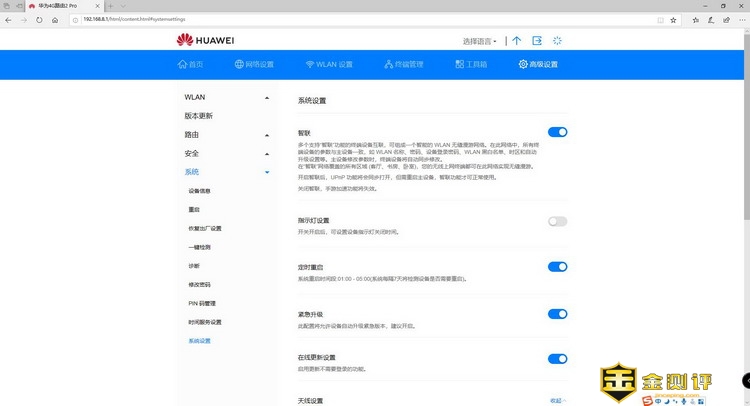Disable the 智联 toggle switch
The height and width of the screenshot is (406, 750).
[x=557, y=132]
